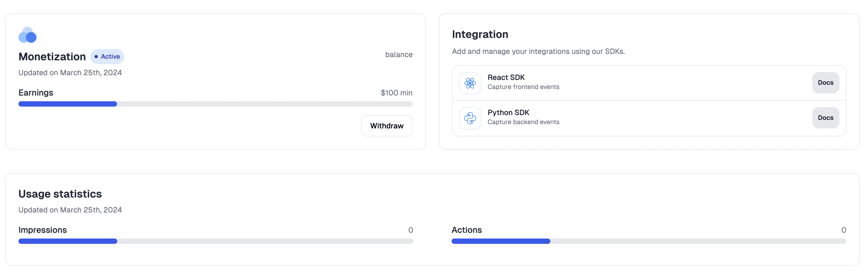Click the Python SDK snake icon

[x=470, y=118]
